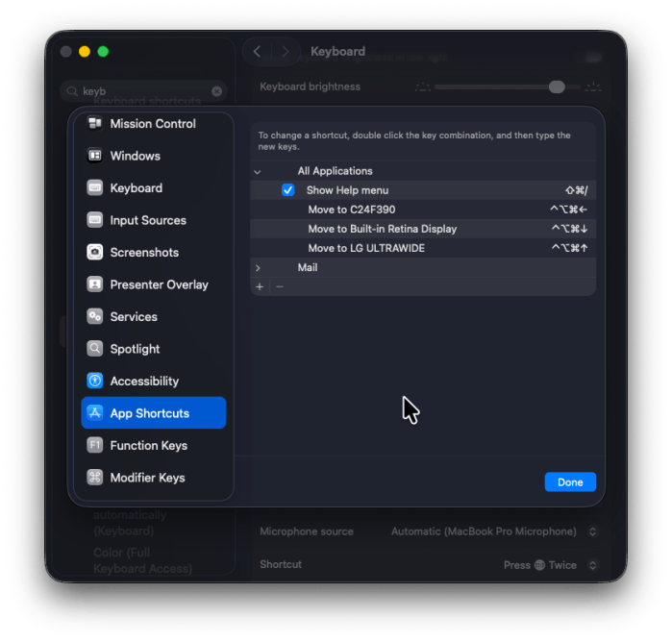Screen dimensions: 672x642
Task: Select Modifier Keys in the sidebar
Action: tap(147, 478)
